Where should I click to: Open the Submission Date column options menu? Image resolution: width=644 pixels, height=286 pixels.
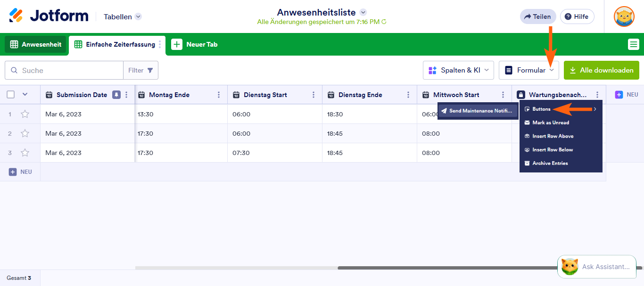(126, 95)
